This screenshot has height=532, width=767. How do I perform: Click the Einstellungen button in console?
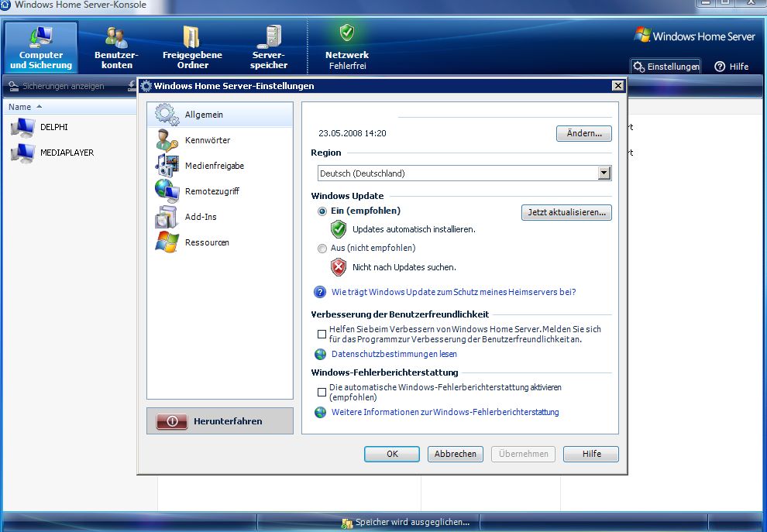[666, 67]
